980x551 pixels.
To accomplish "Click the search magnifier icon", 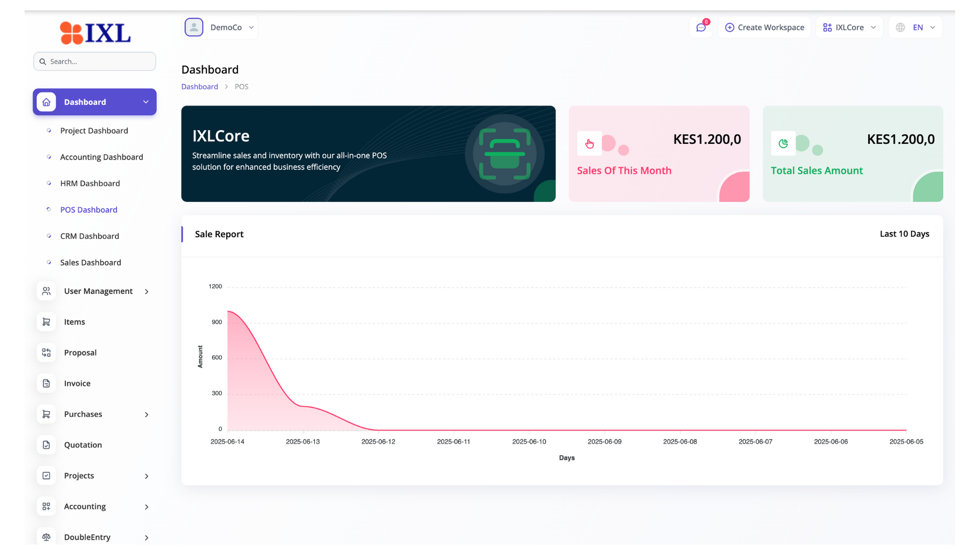I will (43, 62).
